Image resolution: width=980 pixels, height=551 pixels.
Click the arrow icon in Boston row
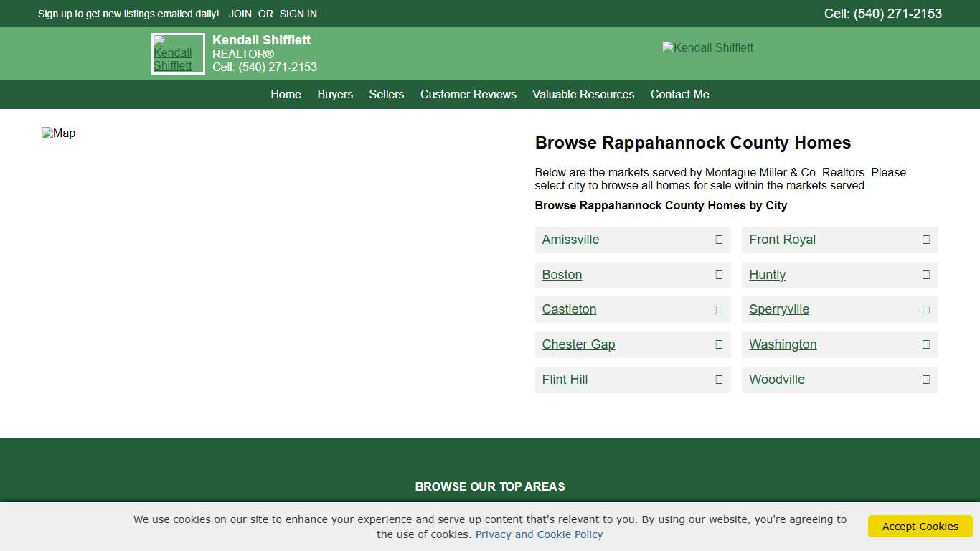pos(719,275)
